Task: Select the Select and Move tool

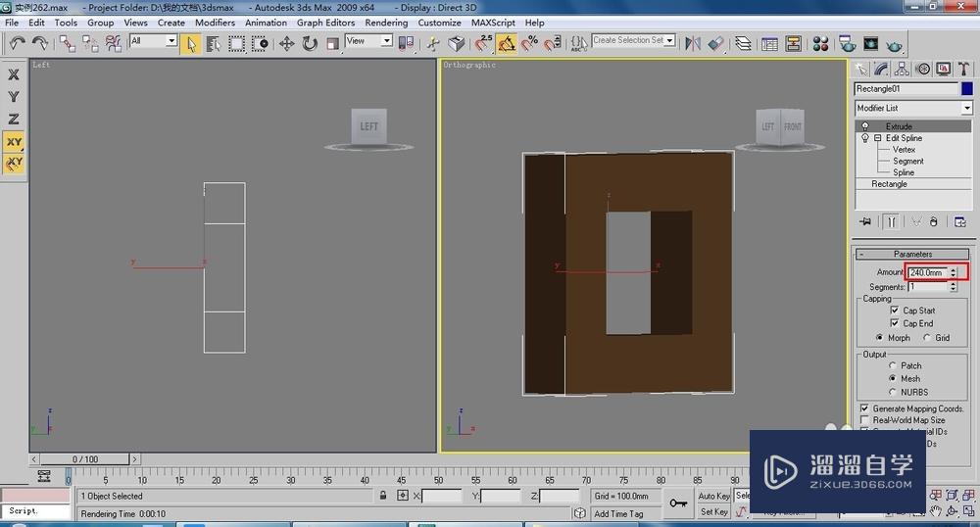Action: pos(287,43)
